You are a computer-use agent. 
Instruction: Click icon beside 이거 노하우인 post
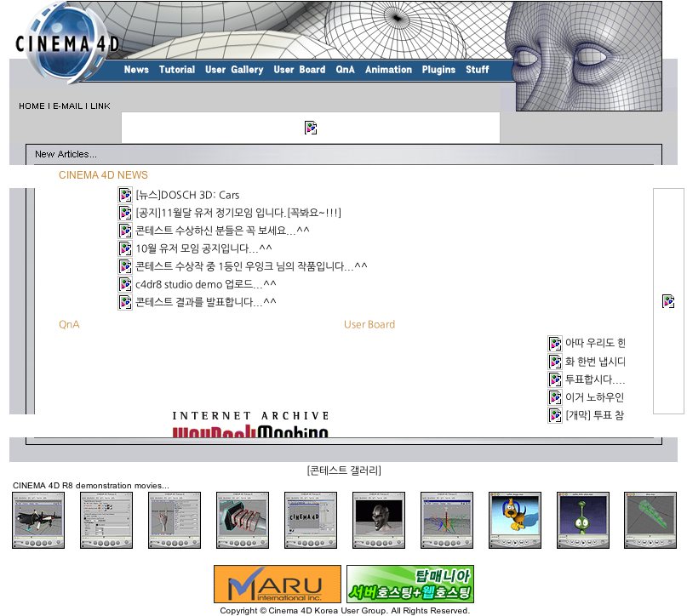pos(555,397)
